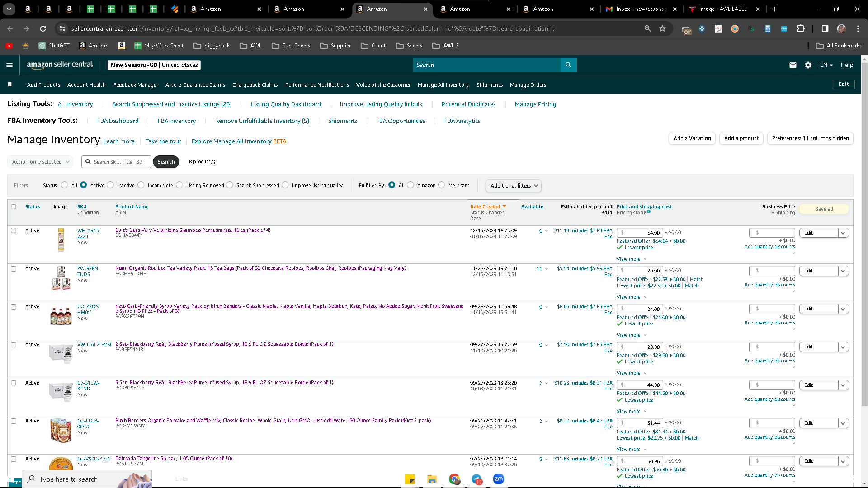Screen dimensions: 868x488
Task: Open the EN language dropdown
Action: coord(826,65)
